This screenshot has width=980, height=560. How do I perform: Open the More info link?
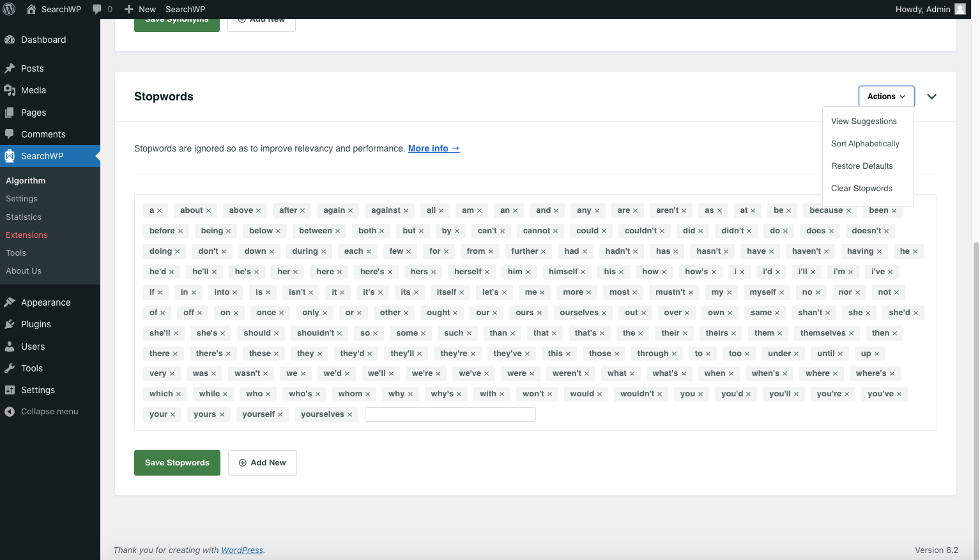(433, 148)
